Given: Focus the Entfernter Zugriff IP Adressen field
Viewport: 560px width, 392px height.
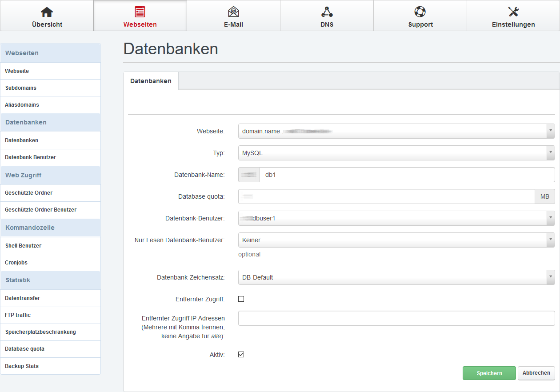Looking at the screenshot, I should click(x=396, y=318).
